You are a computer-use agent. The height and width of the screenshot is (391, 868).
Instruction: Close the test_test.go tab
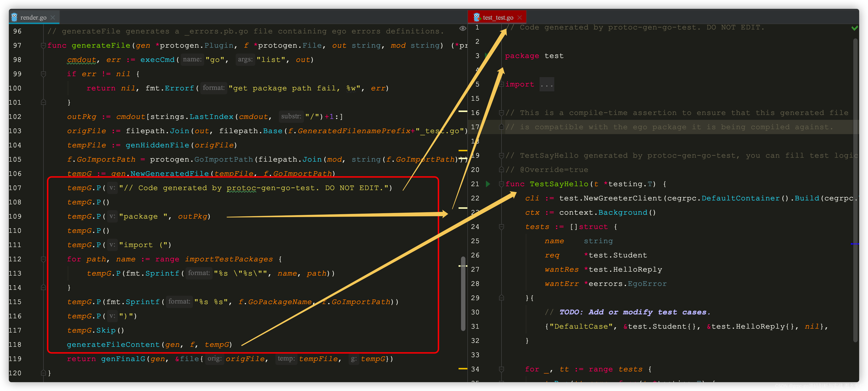coord(520,17)
